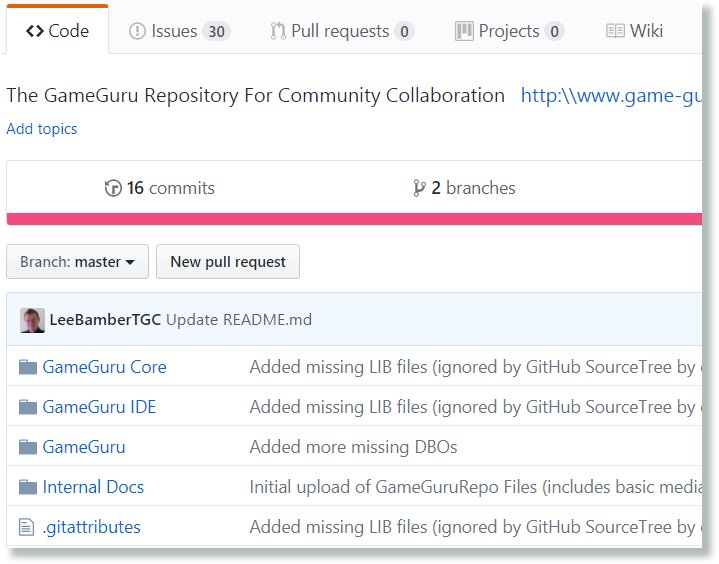Open the GameGuru folder link
This screenshot has height=564, width=719.
click(x=84, y=447)
